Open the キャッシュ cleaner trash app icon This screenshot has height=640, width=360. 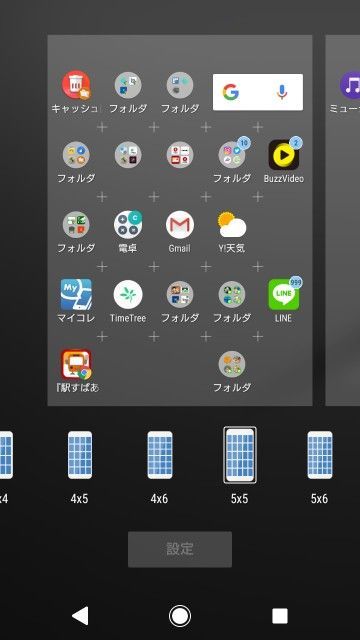click(76, 85)
